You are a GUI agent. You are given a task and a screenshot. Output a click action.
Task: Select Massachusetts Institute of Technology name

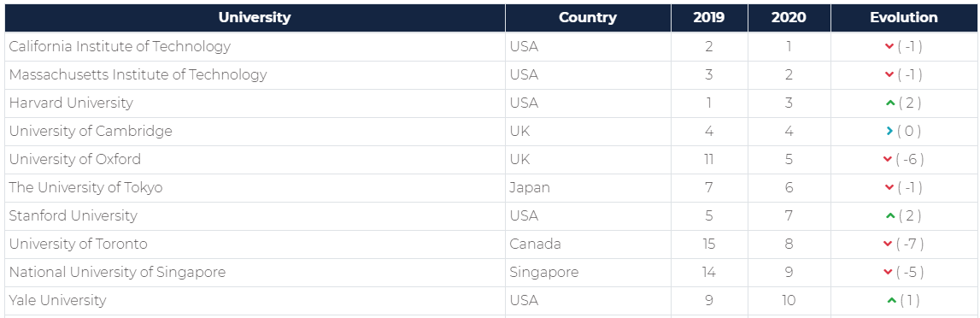(x=138, y=75)
